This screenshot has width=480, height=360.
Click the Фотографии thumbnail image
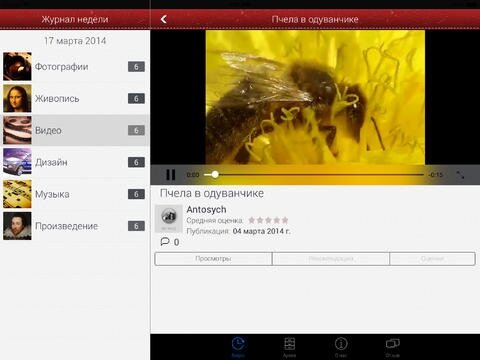[17, 67]
